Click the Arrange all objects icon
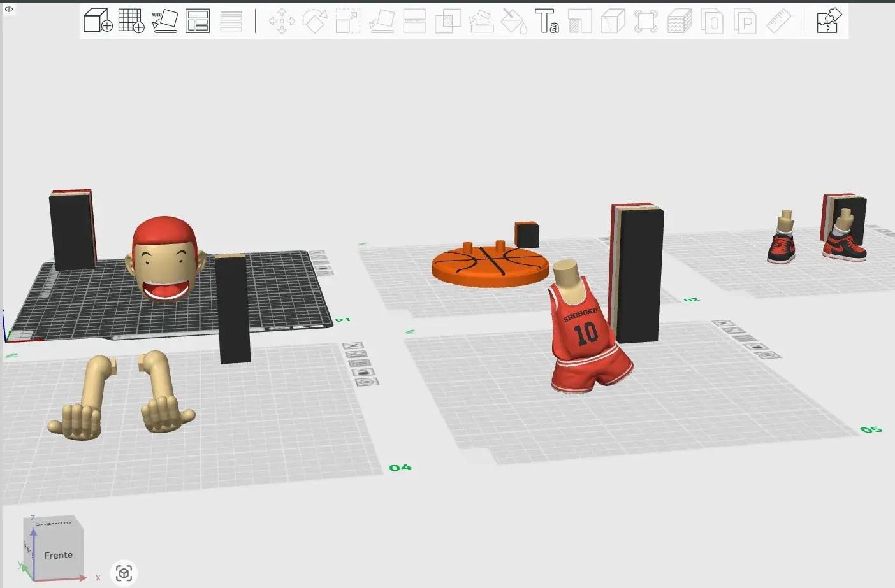The image size is (895, 588). coord(198,21)
